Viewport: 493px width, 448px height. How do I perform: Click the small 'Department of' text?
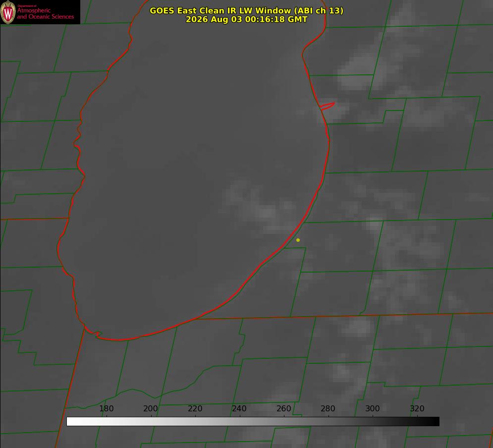(x=26, y=6)
